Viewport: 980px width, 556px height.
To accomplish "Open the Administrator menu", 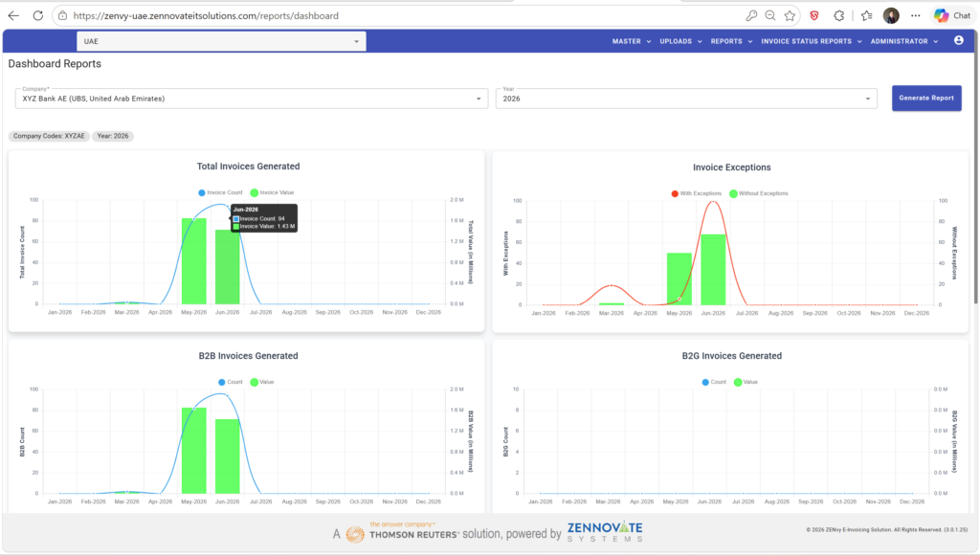I will (904, 41).
